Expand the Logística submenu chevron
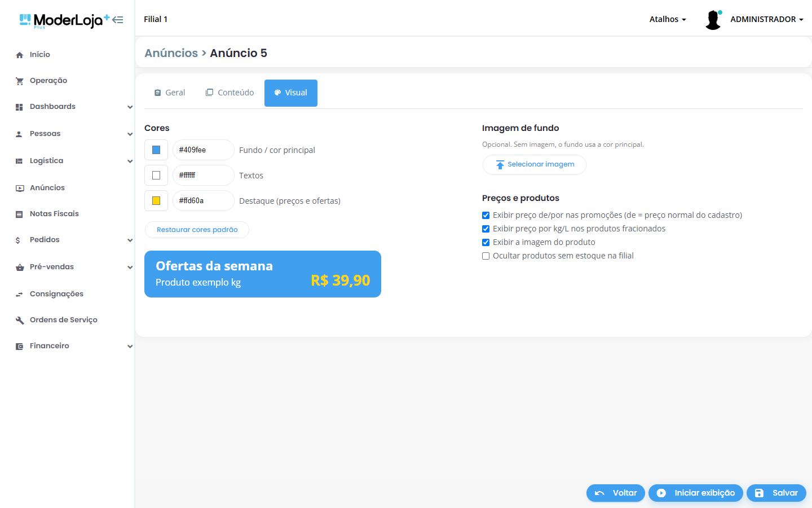Image resolution: width=812 pixels, height=508 pixels. (130, 161)
